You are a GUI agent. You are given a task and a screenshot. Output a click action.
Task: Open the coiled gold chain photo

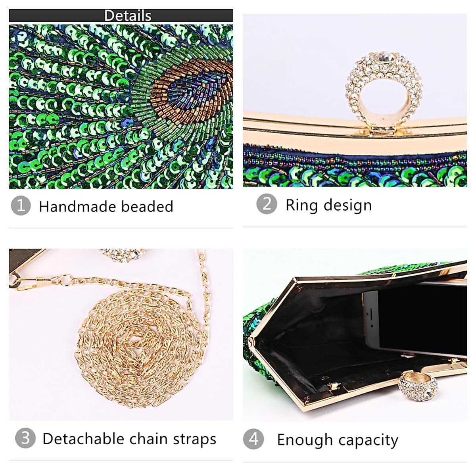[x=121, y=334]
